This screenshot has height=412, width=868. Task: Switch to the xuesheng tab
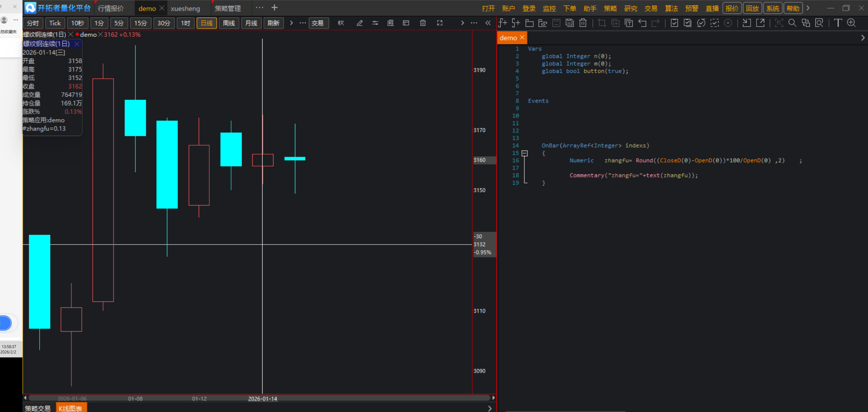coord(185,8)
